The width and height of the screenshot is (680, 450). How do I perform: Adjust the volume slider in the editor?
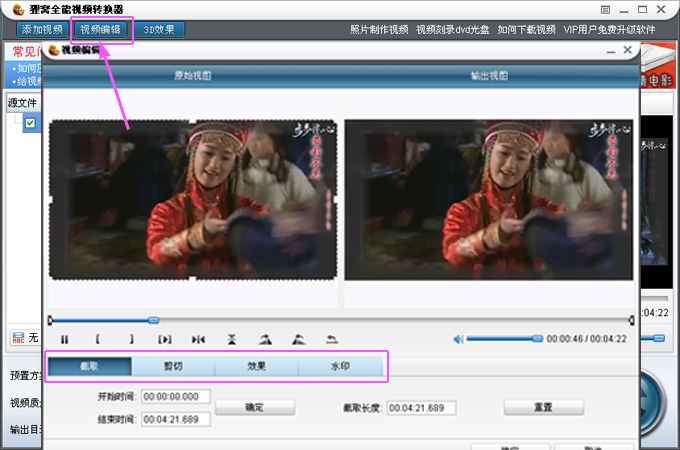coord(504,339)
